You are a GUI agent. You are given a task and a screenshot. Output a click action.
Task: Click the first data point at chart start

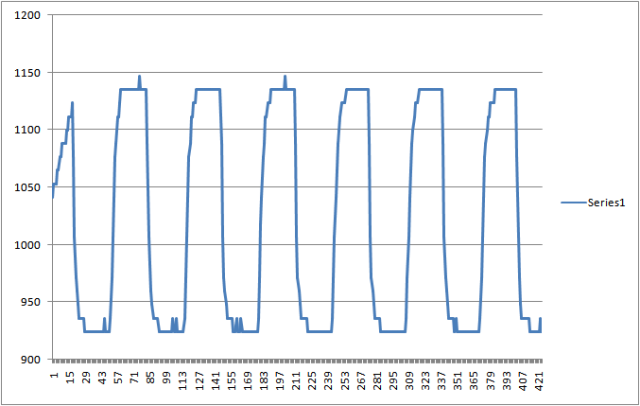pos(53,197)
